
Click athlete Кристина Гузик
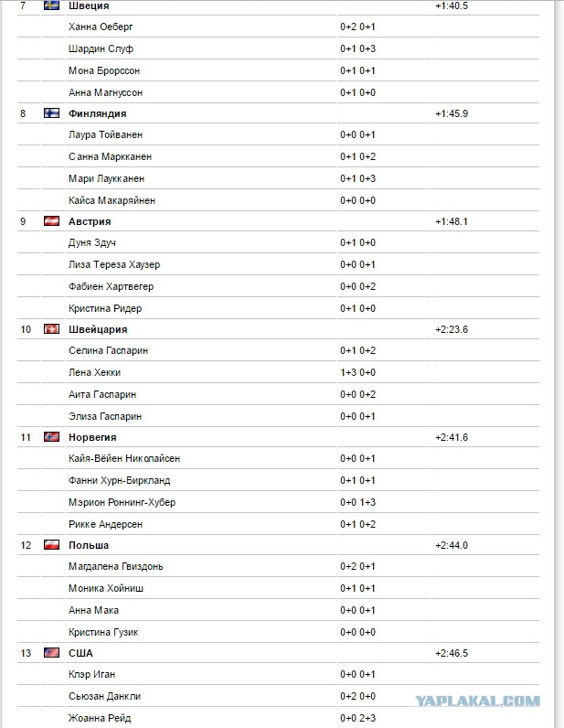103,632
